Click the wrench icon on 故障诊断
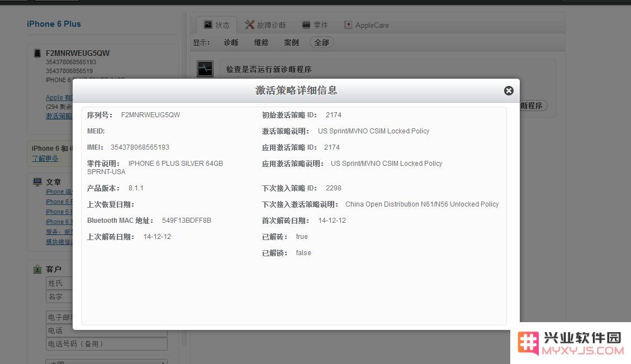Screen dimensions: 631x364 [x=249, y=25]
